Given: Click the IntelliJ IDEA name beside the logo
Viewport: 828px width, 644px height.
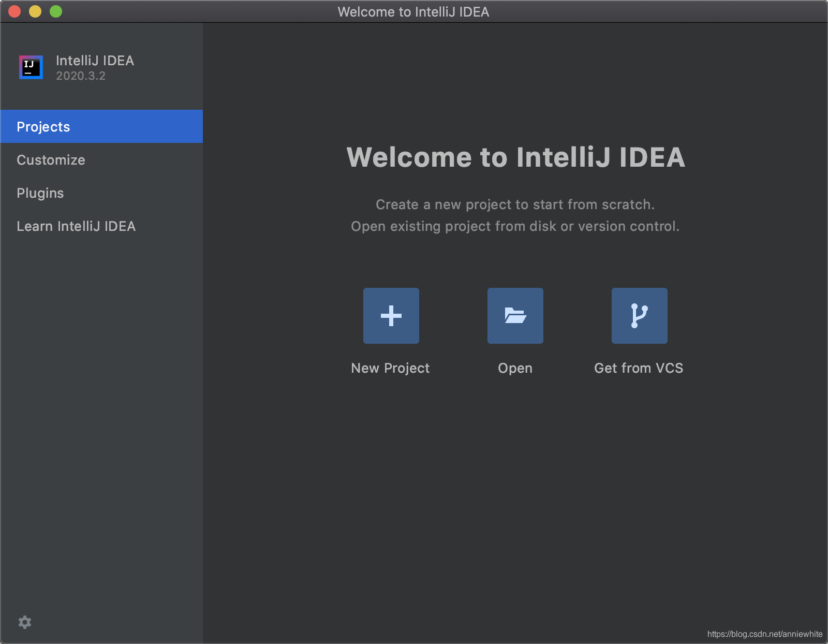Looking at the screenshot, I should coord(95,61).
